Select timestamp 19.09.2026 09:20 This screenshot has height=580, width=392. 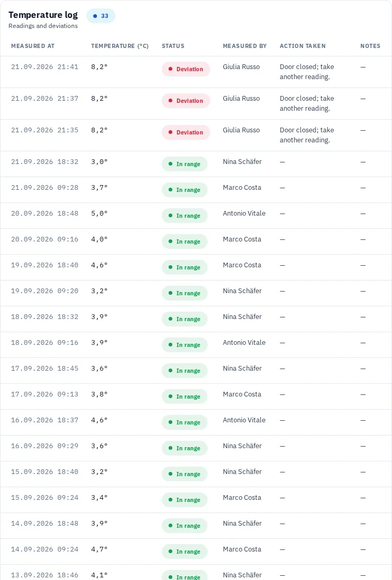(45, 291)
